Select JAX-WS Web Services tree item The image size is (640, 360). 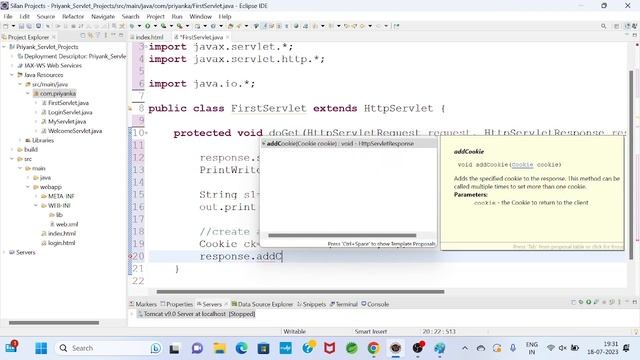pyautogui.click(x=49, y=65)
